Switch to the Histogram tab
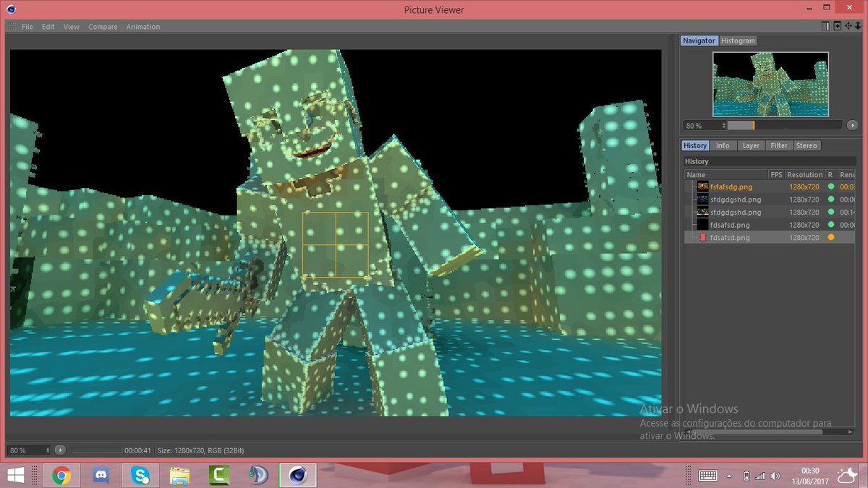This screenshot has width=868, height=488. point(738,41)
